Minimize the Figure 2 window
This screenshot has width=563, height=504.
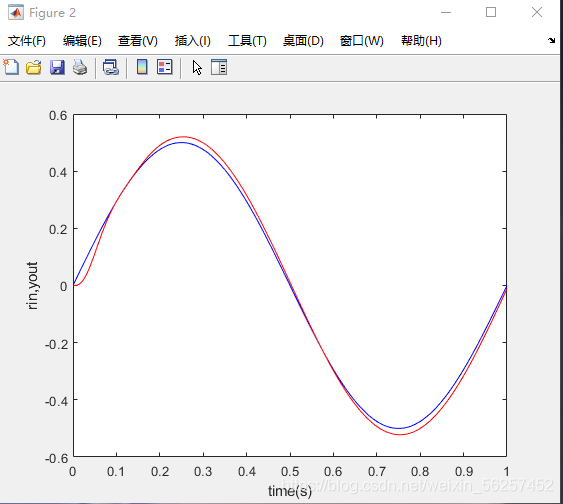446,12
